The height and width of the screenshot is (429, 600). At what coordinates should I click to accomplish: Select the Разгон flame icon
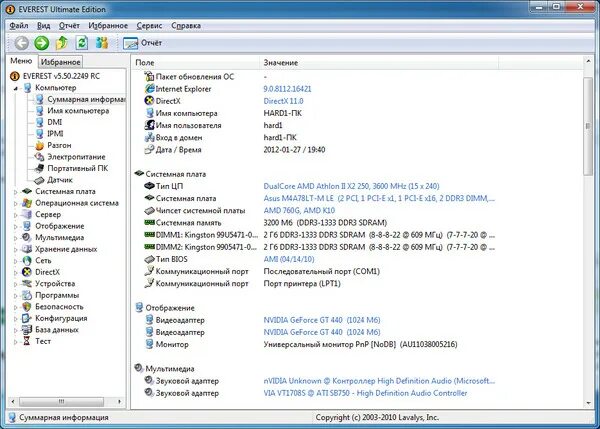click(39, 145)
